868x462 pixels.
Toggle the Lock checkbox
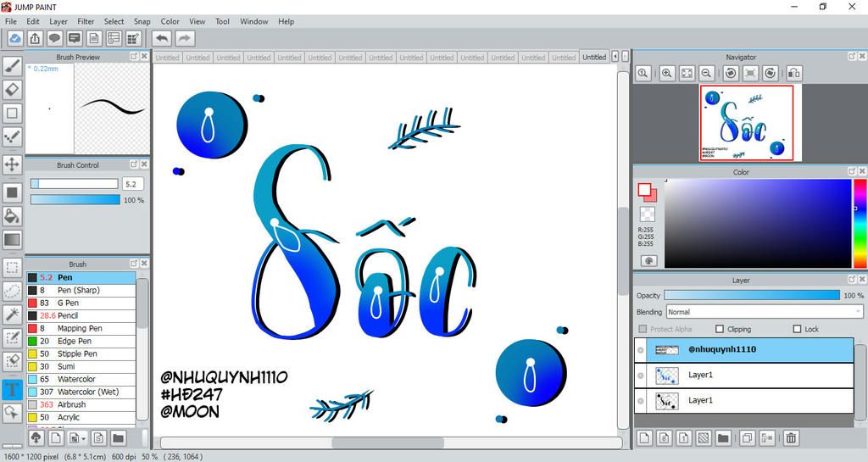tap(797, 329)
